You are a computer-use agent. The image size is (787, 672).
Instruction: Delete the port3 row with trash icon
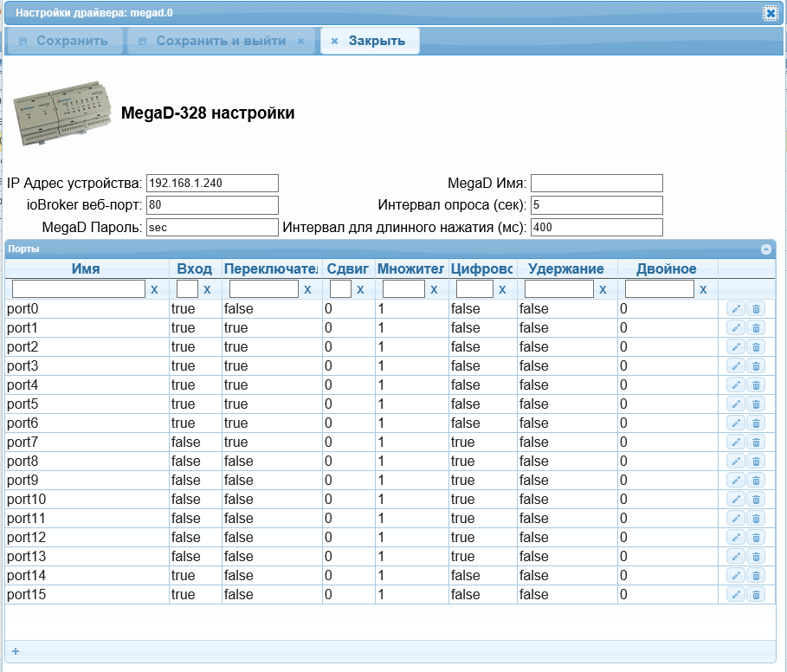[x=756, y=365]
